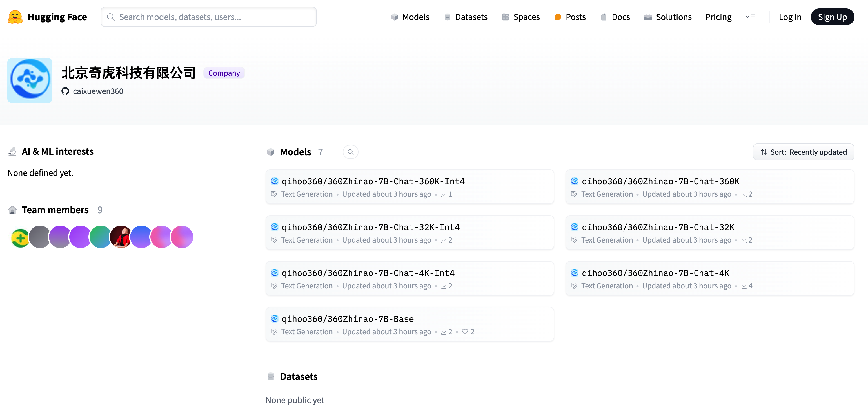Click download count icon on 7B-Chat-360K-Int4 card
This screenshot has width=868, height=413.
point(444,194)
